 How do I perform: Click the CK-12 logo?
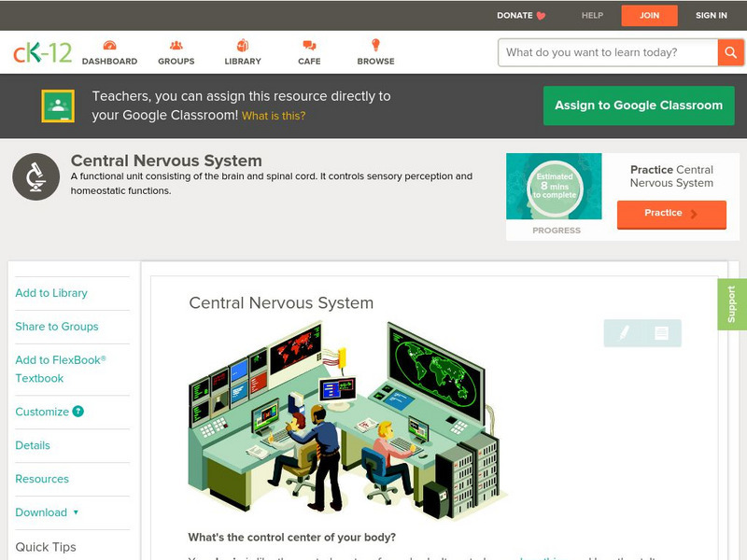point(42,52)
